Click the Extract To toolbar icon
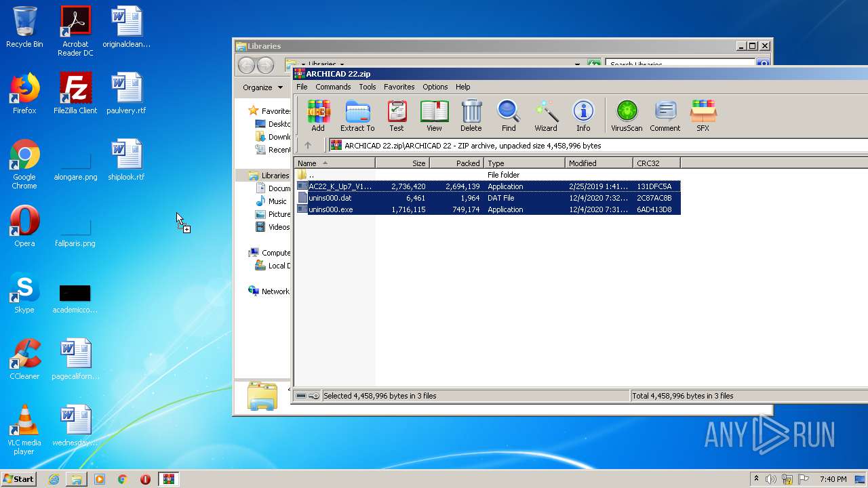868x488 pixels. point(357,115)
